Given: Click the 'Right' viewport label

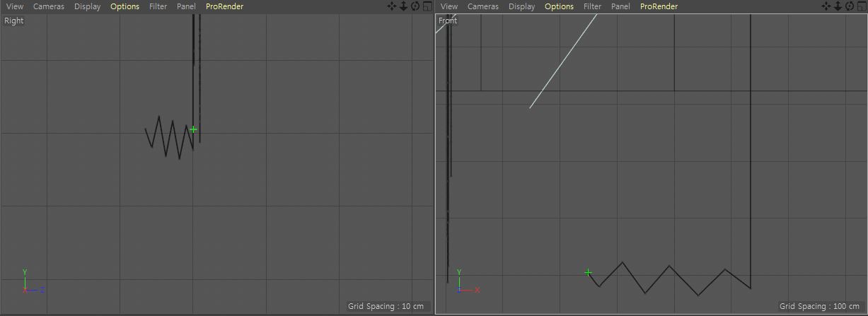Looking at the screenshot, I should [14, 21].
